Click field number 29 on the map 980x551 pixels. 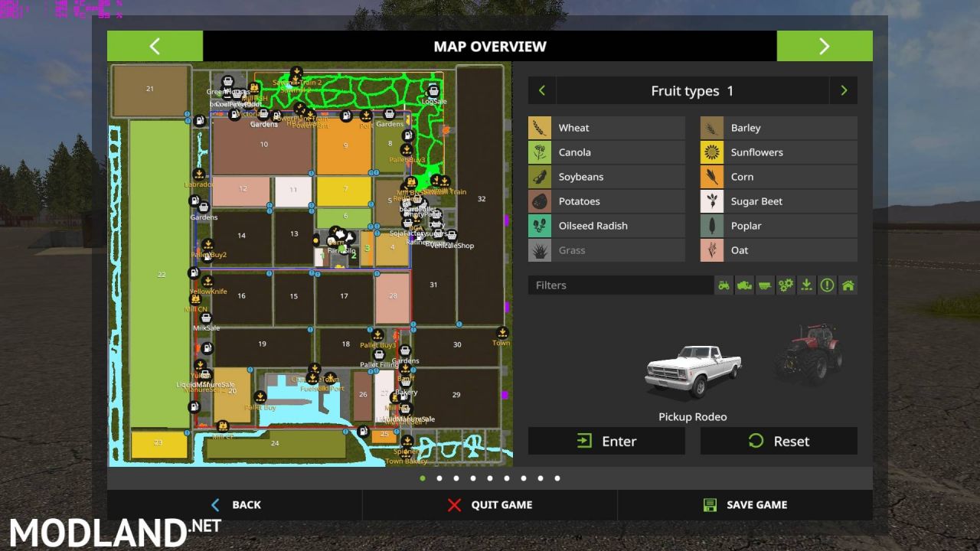click(x=456, y=394)
